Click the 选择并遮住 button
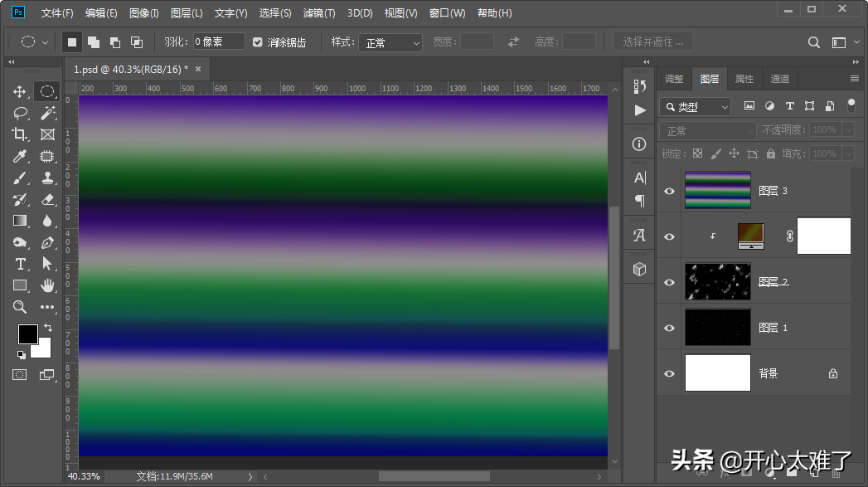 pos(653,42)
